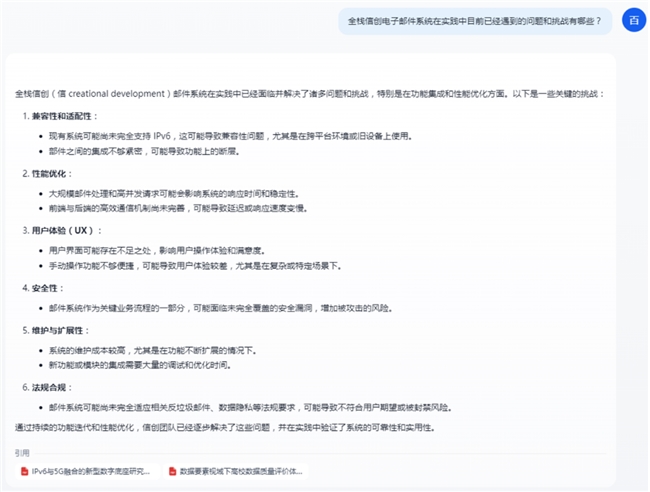Click the bullet about 系统的维护成本较高
Viewport: 650px width, 492px height.
pyautogui.click(x=153, y=351)
